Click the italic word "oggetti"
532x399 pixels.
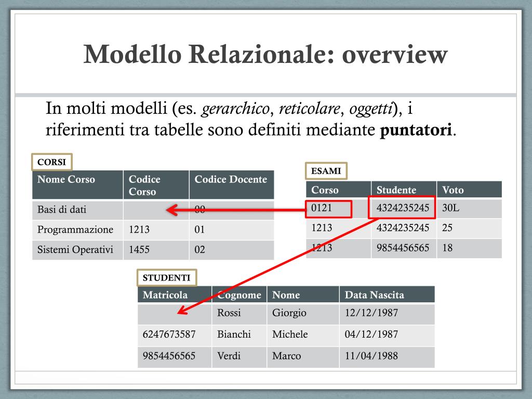(370, 109)
